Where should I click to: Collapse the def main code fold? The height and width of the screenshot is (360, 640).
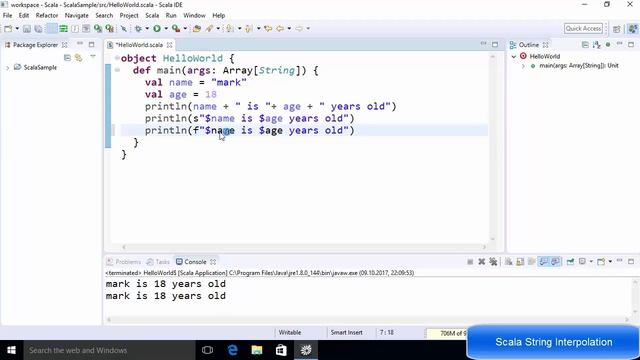[117, 70]
